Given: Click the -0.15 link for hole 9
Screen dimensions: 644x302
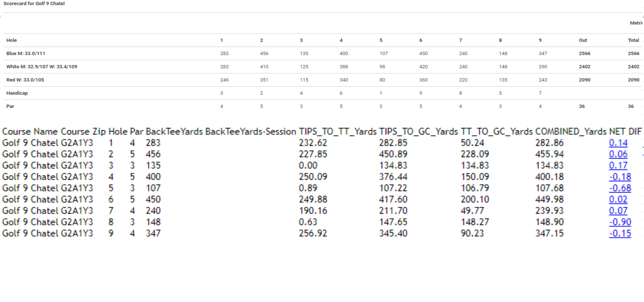Looking at the screenshot, I should point(620,233).
